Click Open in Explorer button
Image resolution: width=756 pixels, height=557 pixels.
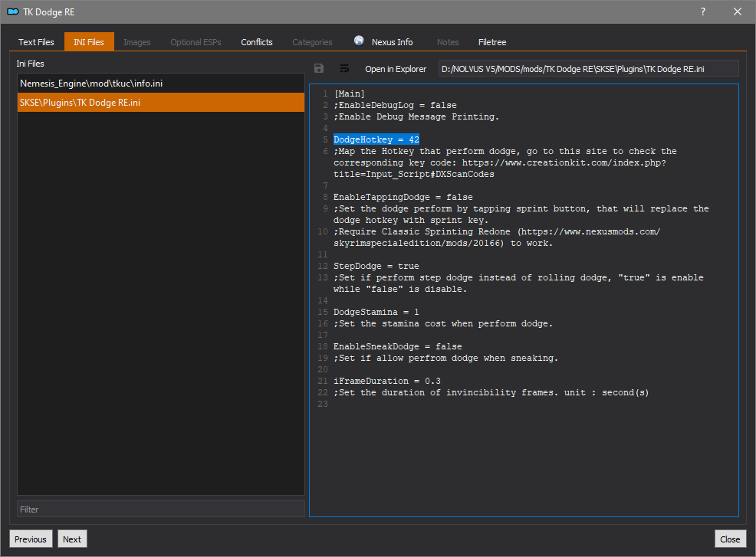(x=396, y=69)
